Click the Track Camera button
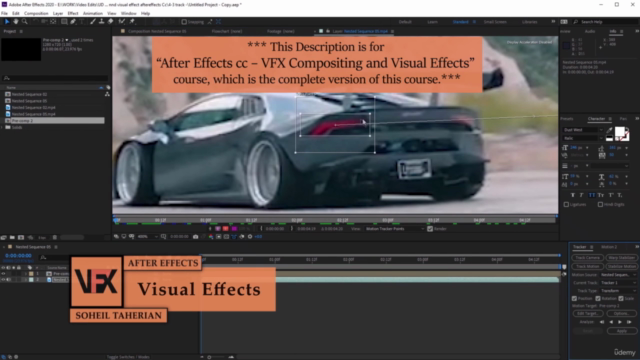The width and height of the screenshot is (640, 360). tap(587, 258)
